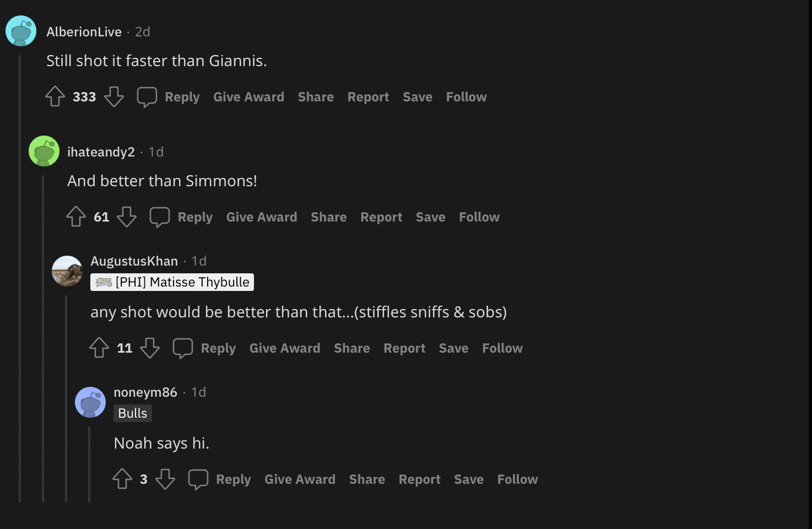Give Award to ihateandy2's comment
Viewport: 812px width, 529px height.
pos(262,217)
